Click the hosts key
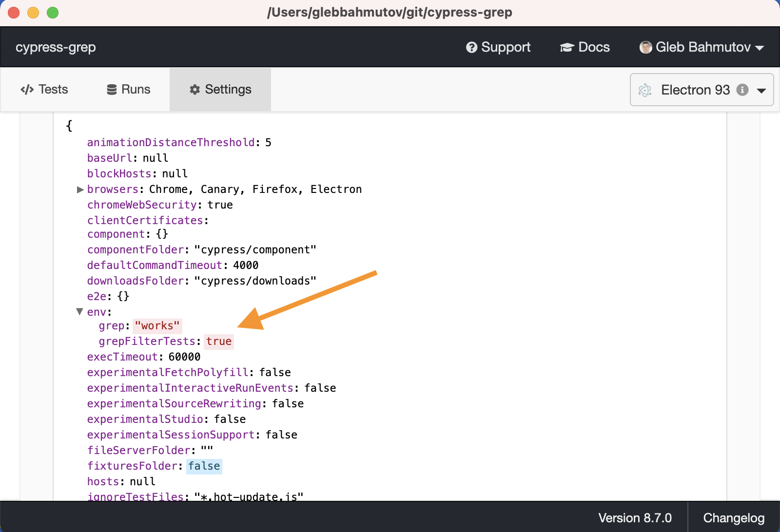 click(x=103, y=481)
